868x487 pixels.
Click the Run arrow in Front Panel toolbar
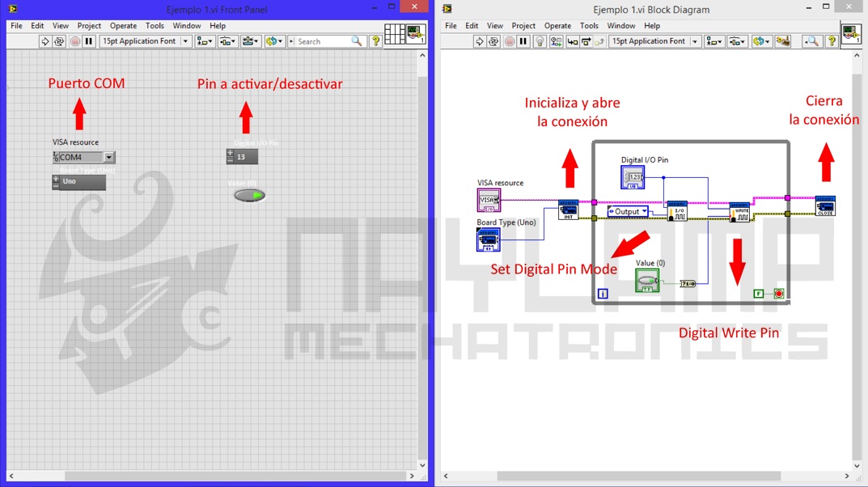45,41
